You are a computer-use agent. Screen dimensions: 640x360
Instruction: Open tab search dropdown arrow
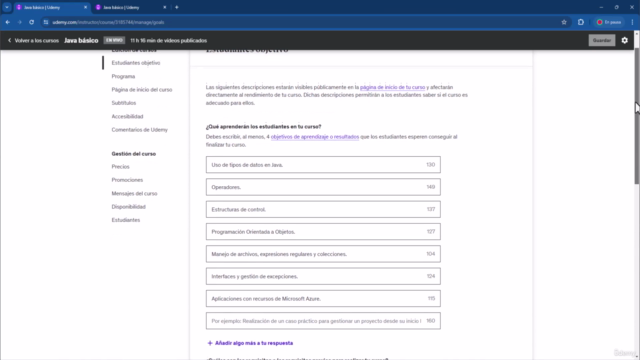7,7
